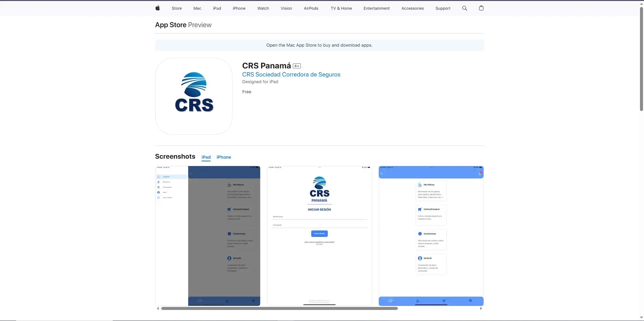Click the screenshots scroll left arrow

pyautogui.click(x=158, y=309)
